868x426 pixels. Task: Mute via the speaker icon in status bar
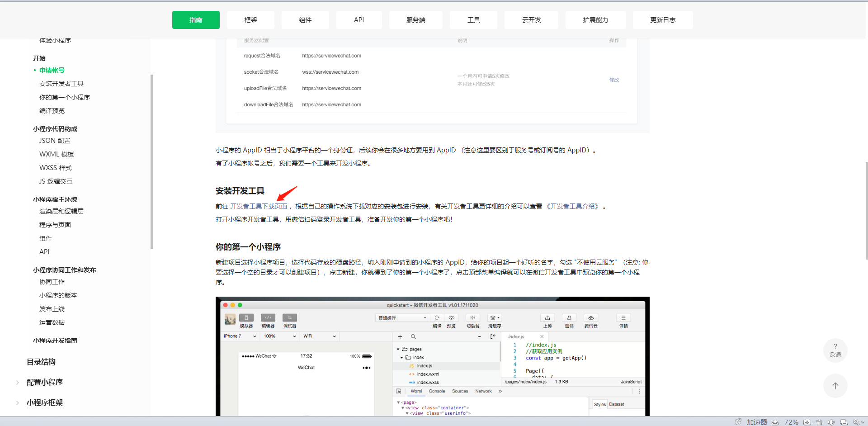(831, 422)
